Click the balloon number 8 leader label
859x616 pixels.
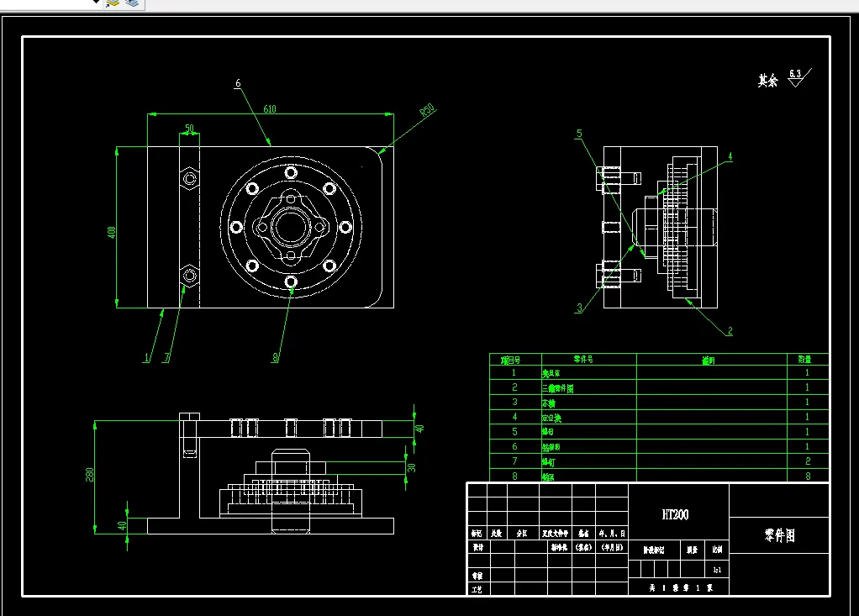coord(275,357)
